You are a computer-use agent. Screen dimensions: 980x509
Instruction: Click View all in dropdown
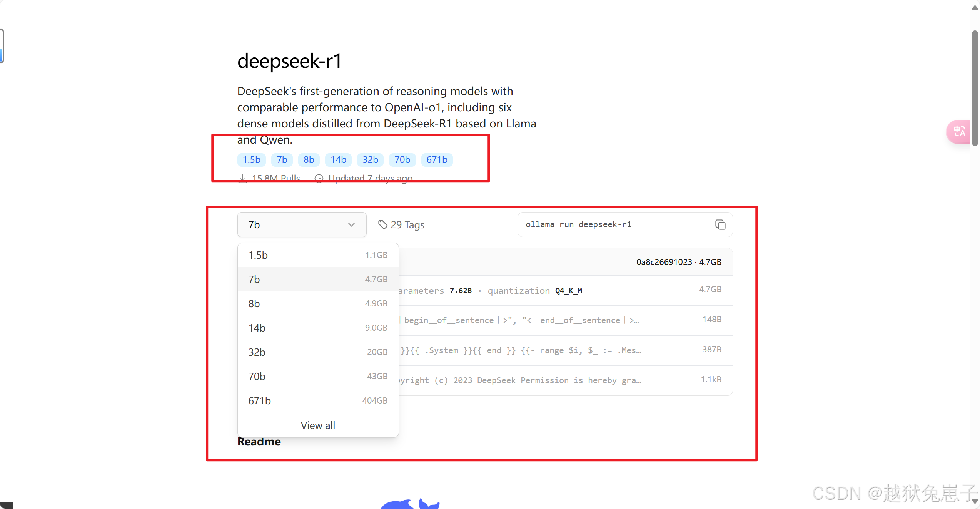point(318,425)
